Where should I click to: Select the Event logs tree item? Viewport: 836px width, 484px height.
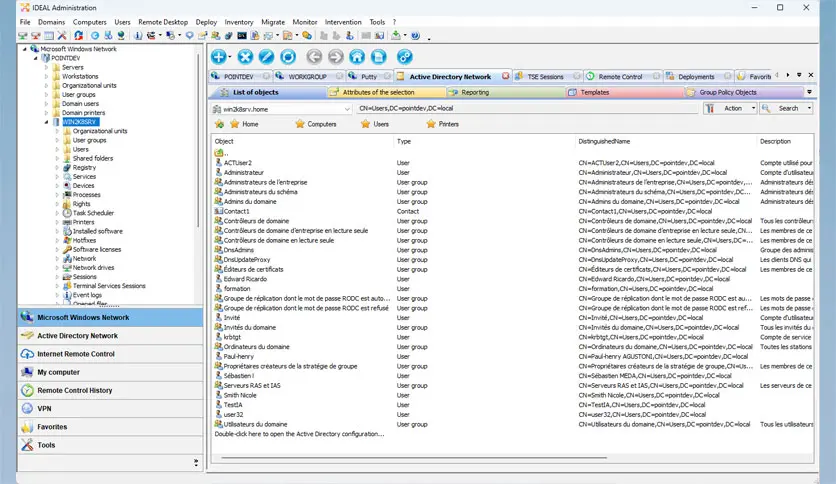coord(87,295)
